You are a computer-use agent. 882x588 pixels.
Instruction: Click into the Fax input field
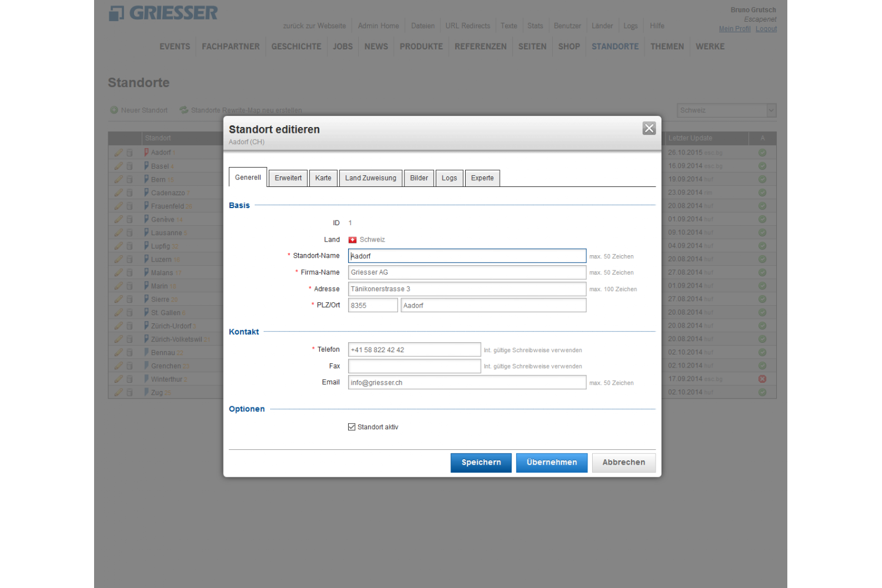tap(414, 366)
